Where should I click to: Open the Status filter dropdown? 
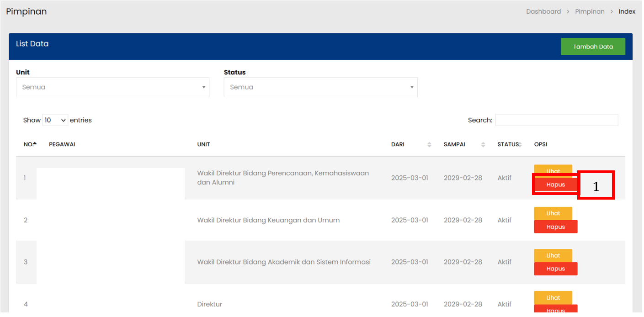click(x=320, y=87)
